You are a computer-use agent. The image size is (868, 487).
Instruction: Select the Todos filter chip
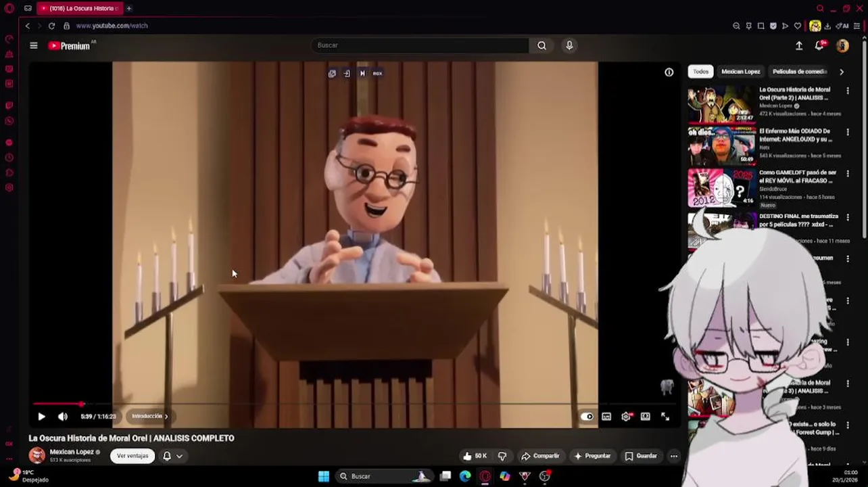pos(700,72)
